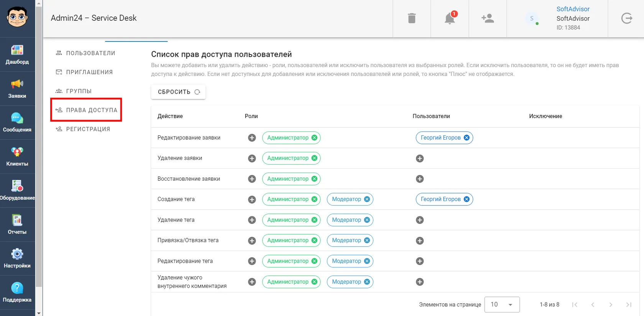Add a user to Удаление заявки

[420, 158]
